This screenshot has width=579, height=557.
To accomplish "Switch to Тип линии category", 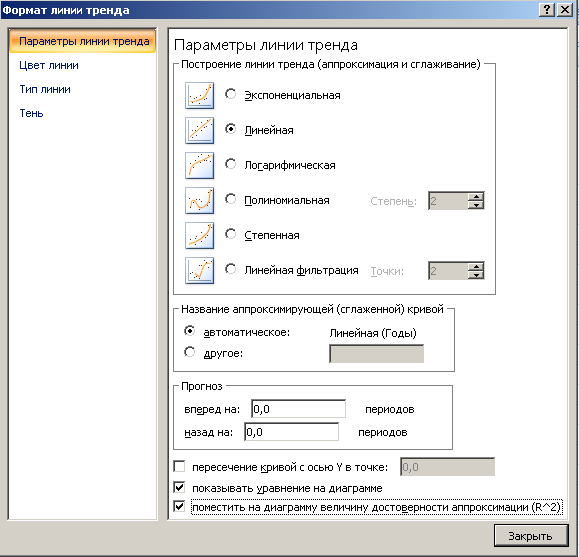I will pyautogui.click(x=45, y=89).
